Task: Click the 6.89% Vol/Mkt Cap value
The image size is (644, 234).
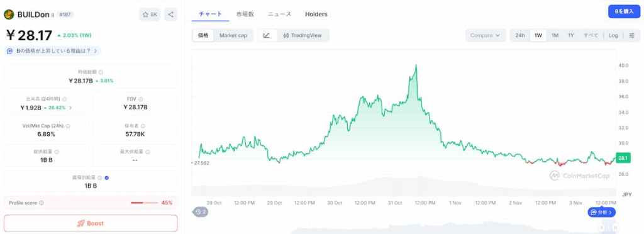Action: [x=46, y=134]
